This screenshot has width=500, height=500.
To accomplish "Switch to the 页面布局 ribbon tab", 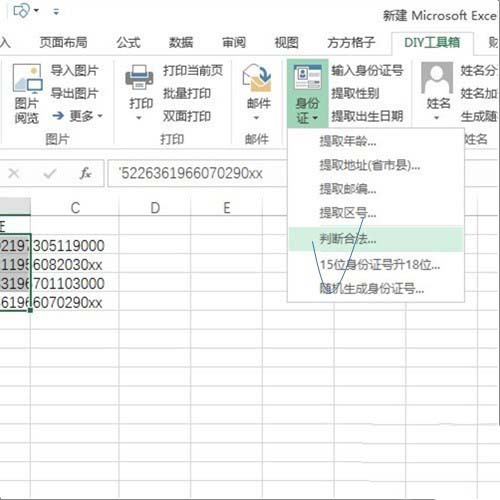I will [x=63, y=43].
